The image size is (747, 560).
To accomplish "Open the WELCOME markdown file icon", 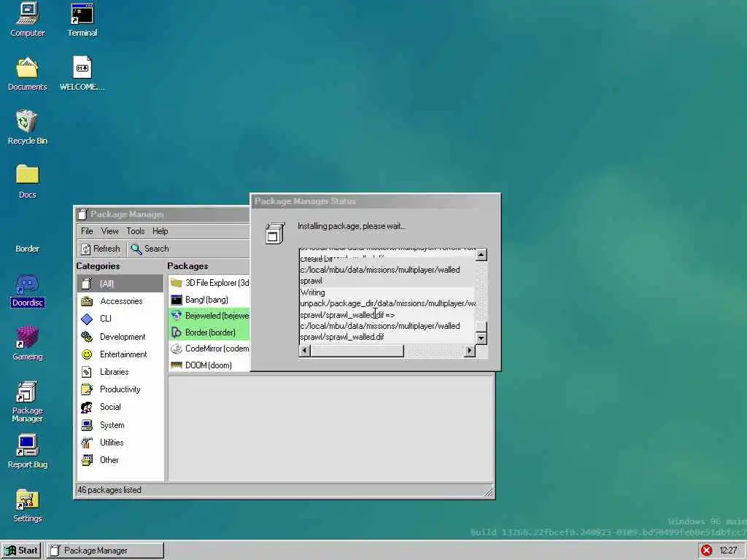I will [x=82, y=74].
